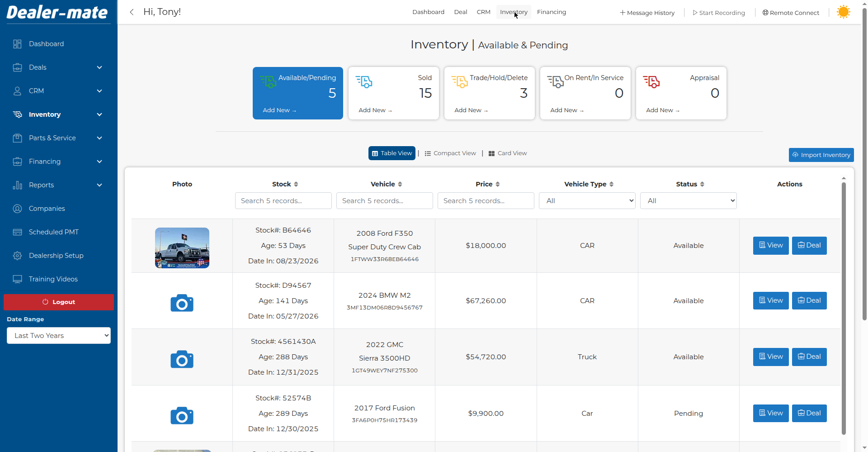The height and width of the screenshot is (452, 868).
Task: Click the Sold card truck icon
Action: tap(364, 82)
